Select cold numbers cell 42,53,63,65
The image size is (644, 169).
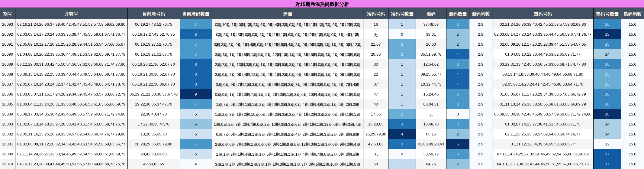coord(154,164)
